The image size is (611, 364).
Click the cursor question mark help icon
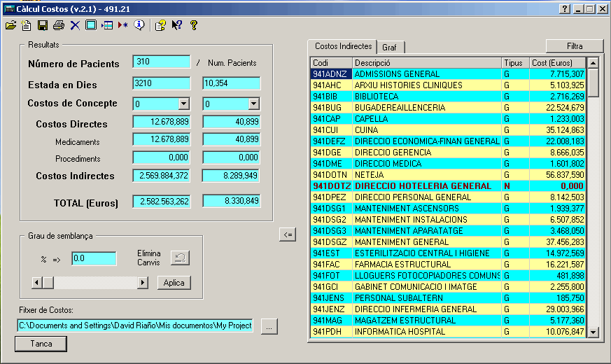177,25
